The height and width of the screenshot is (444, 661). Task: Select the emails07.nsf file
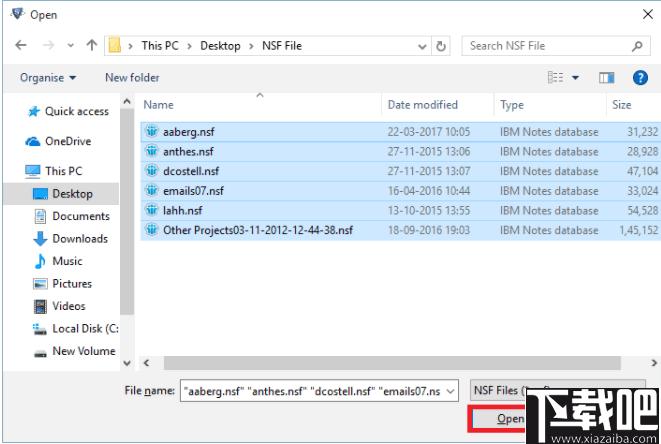click(193, 190)
